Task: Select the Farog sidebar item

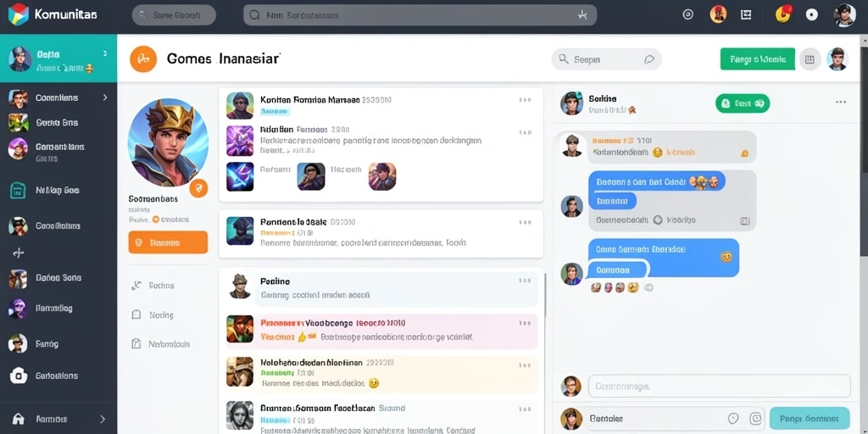Action: (58, 344)
